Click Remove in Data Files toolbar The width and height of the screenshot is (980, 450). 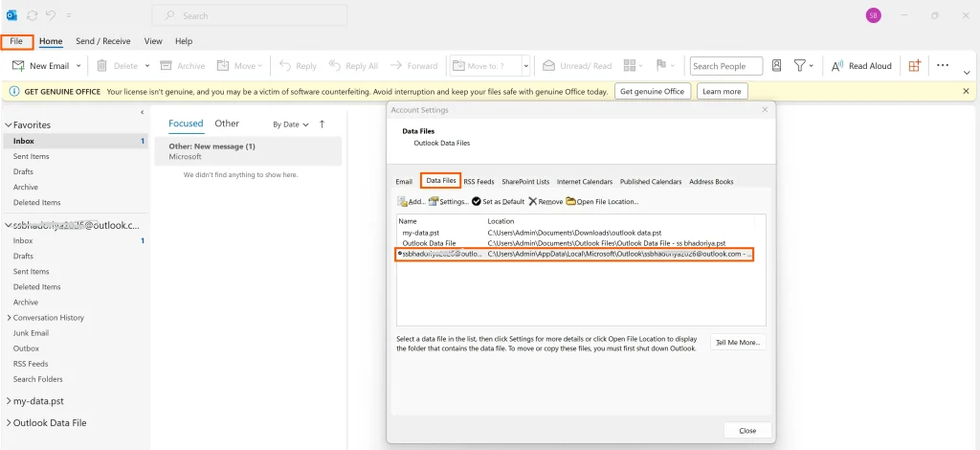click(x=546, y=201)
